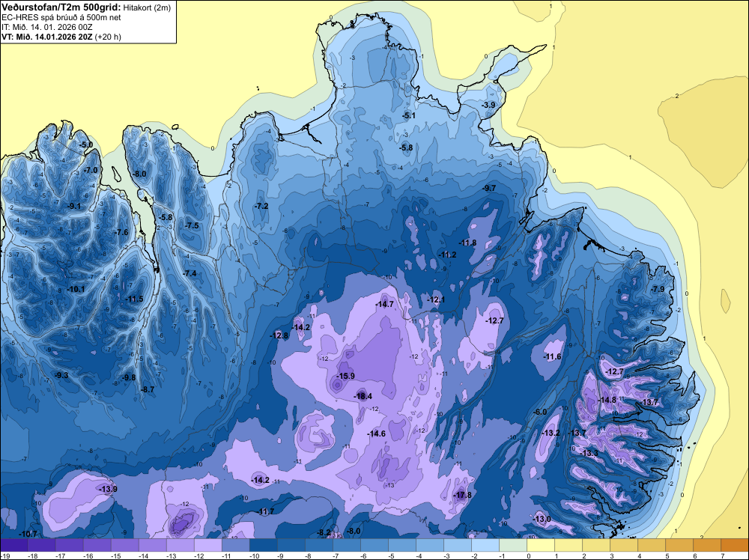
Task: Select the -11.8 temperature label
Action: 467,243
